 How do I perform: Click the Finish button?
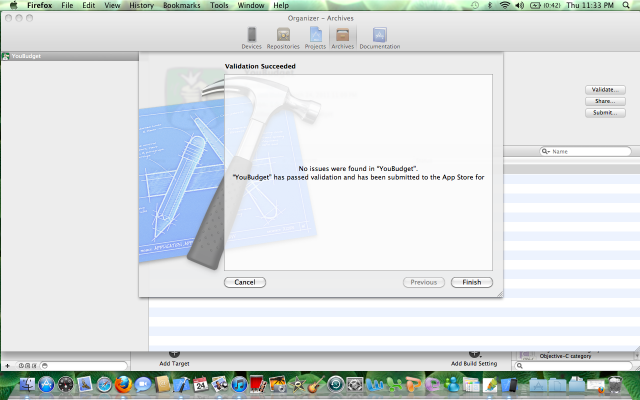(x=472, y=282)
